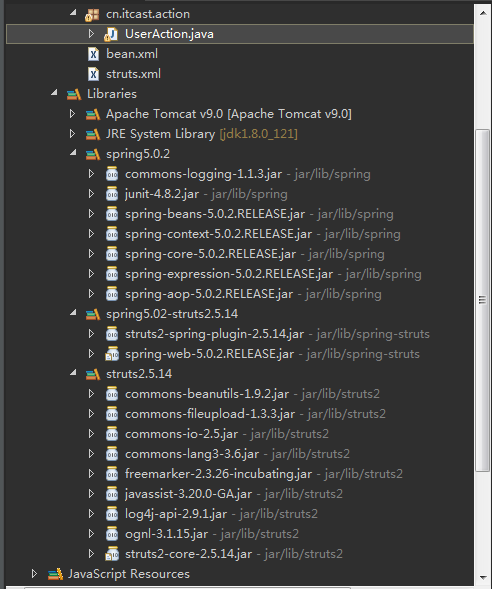Click the struts2.5.14 library icon
Screen dimensions: 492x589
93,374
